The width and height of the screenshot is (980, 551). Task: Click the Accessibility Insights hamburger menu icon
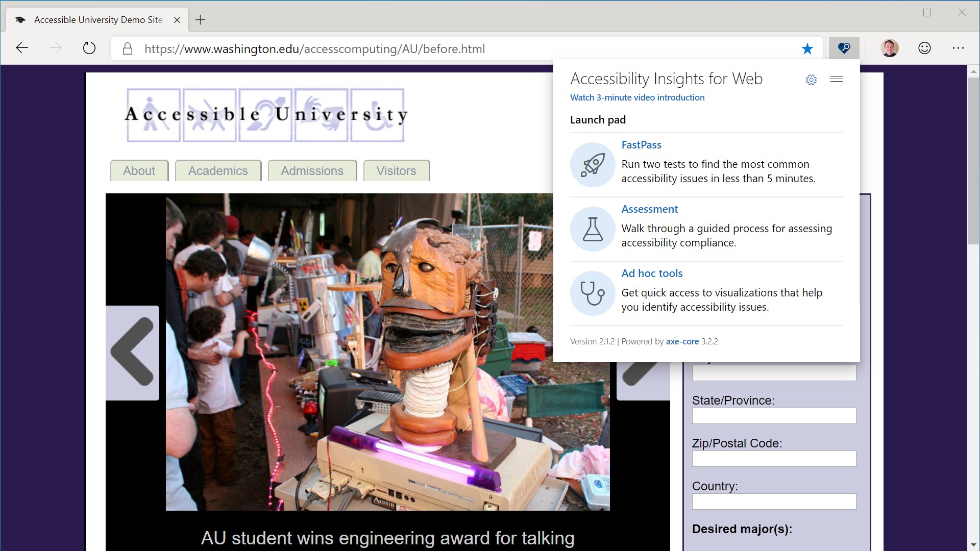(837, 79)
